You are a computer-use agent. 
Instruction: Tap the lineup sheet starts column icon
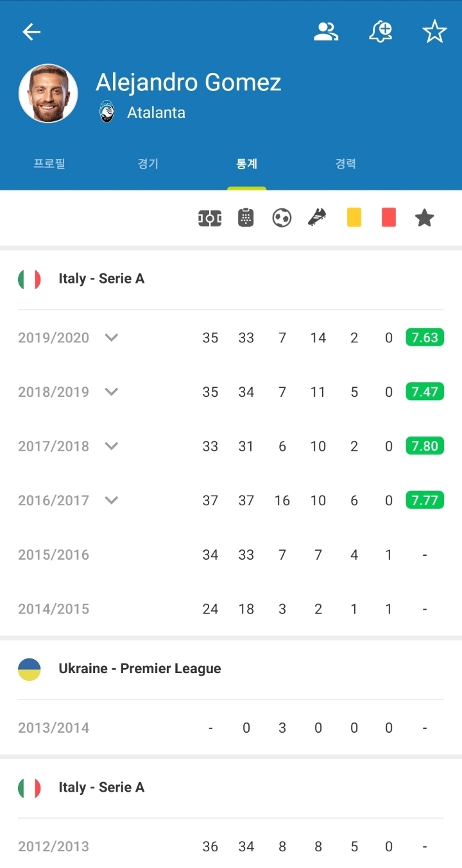pos(246,218)
